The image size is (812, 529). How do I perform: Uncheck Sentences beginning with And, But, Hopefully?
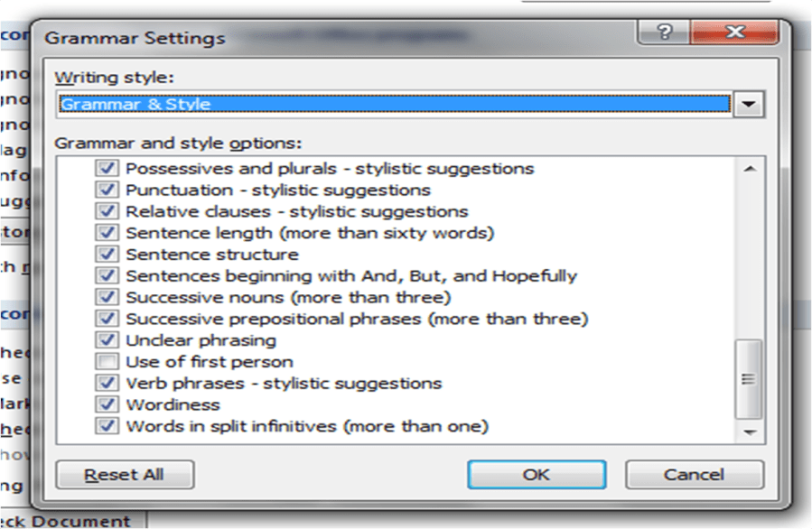(107, 276)
